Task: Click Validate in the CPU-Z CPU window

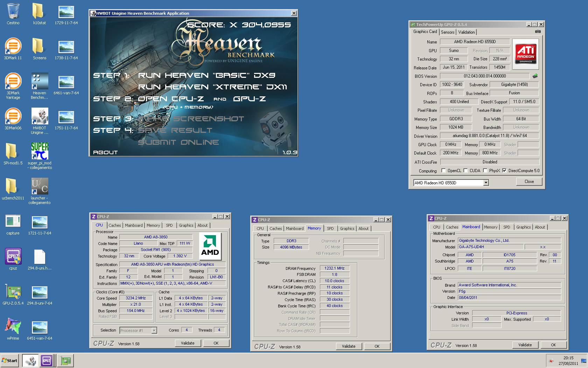Action: (x=188, y=343)
